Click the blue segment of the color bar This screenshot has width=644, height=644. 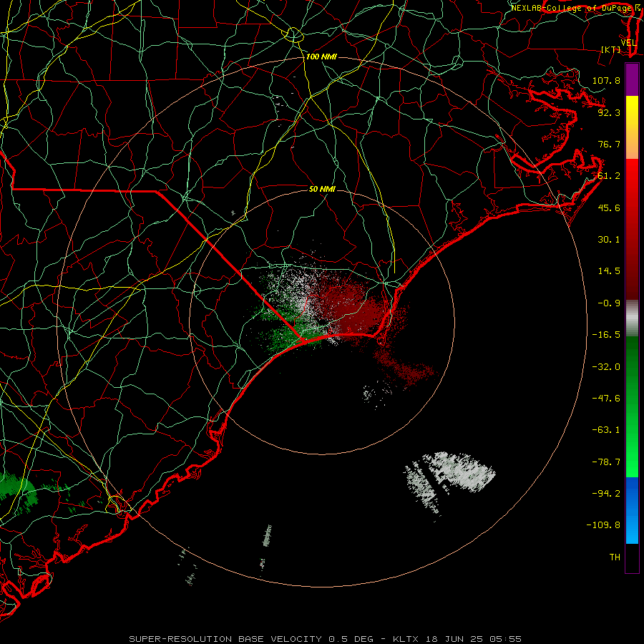(x=632, y=510)
